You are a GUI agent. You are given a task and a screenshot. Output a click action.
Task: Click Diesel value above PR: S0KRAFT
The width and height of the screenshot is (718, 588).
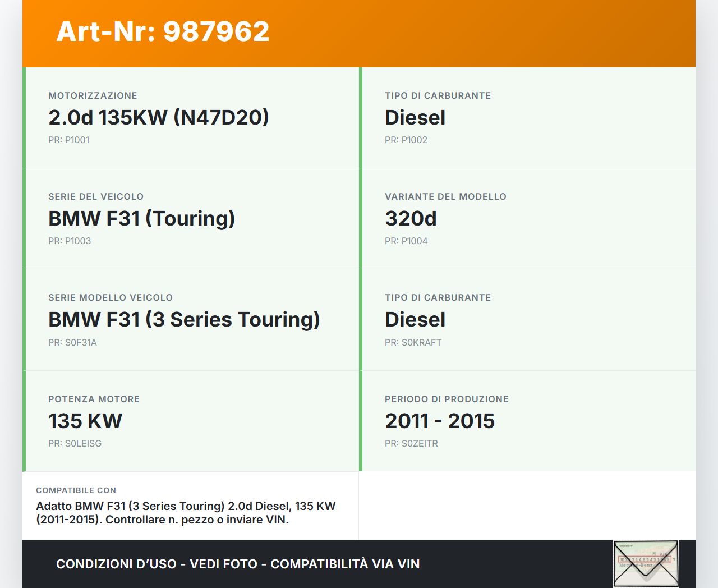[415, 319]
